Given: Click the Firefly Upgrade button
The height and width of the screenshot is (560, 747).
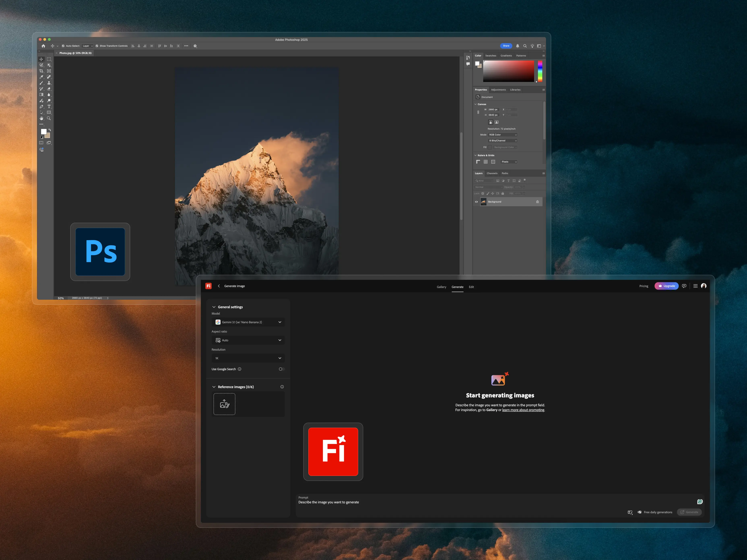Looking at the screenshot, I should (x=667, y=286).
